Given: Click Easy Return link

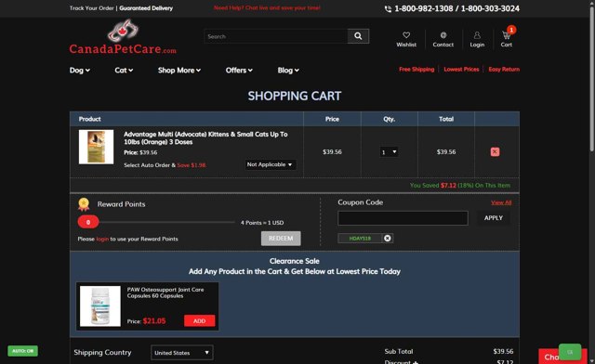Looking at the screenshot, I should point(504,69).
